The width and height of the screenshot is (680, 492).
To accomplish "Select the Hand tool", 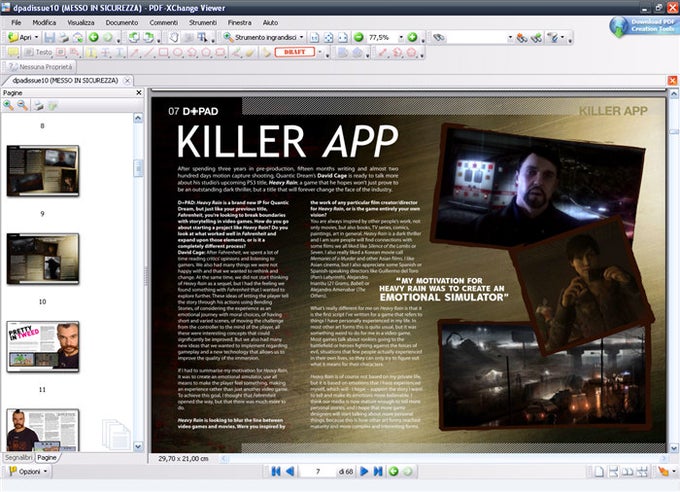I will 174,38.
